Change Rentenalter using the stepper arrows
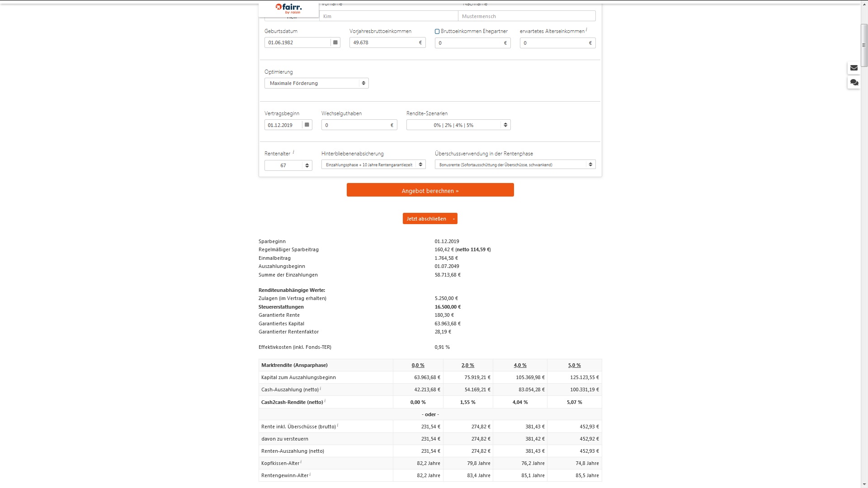The image size is (868, 488). (307, 165)
